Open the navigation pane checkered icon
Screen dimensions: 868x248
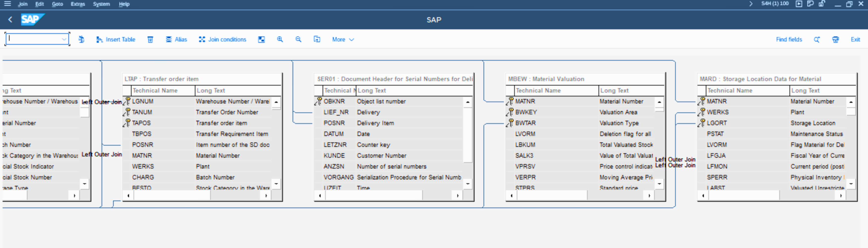[261, 39]
